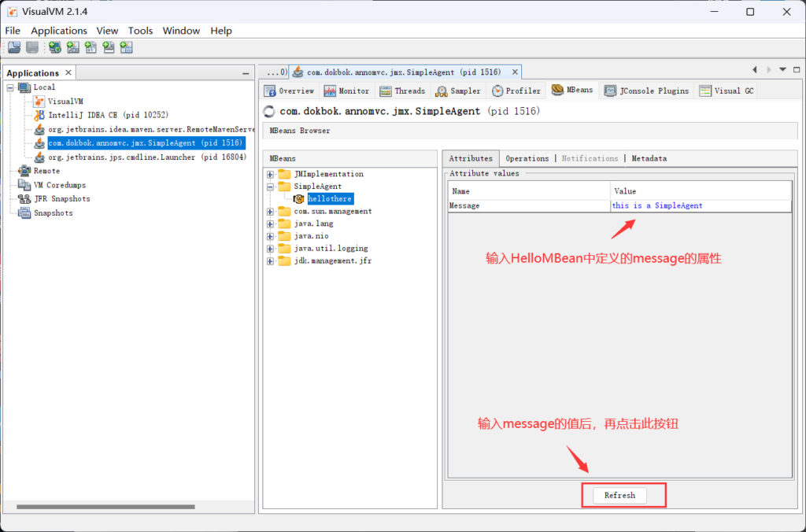The image size is (806, 532).
Task: Click the Remote hosts icon in tree
Action: (24, 171)
